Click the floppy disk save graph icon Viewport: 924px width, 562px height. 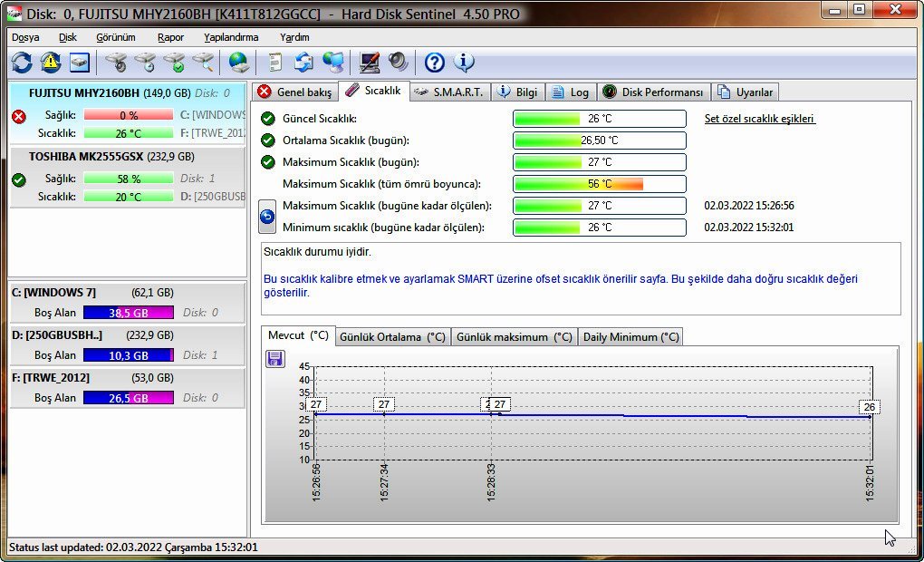point(274,359)
